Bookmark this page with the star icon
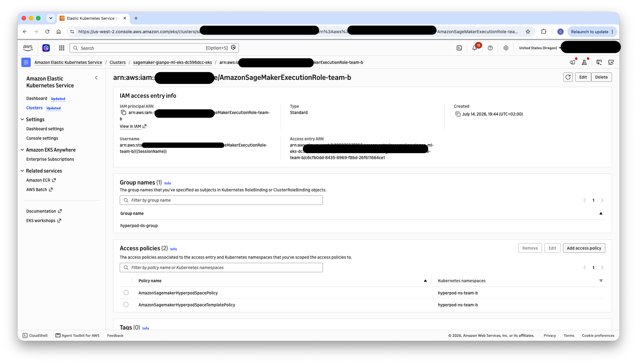This screenshot has width=637, height=364. pyautogui.click(x=528, y=32)
